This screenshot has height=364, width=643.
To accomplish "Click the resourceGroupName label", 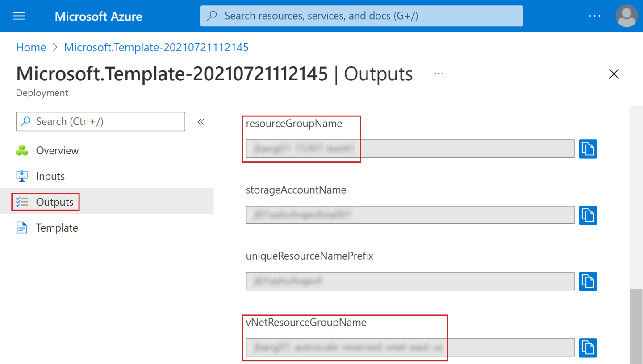I will pyautogui.click(x=294, y=124).
